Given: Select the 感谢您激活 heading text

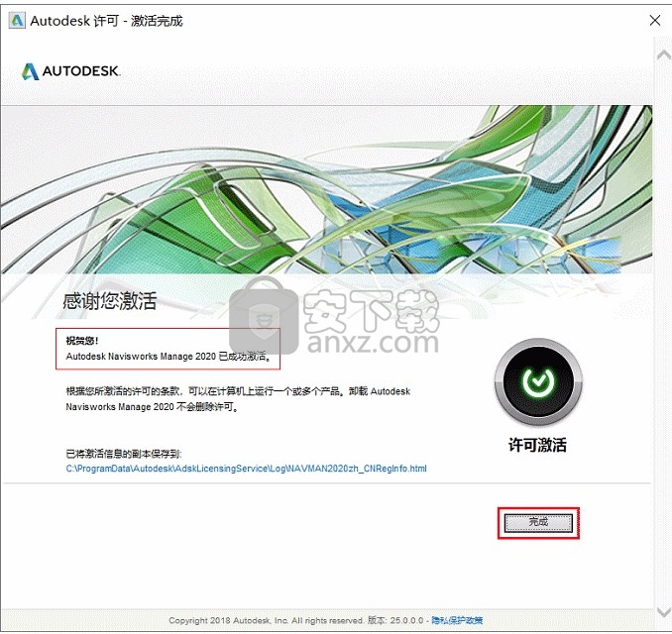Looking at the screenshot, I should 110,301.
